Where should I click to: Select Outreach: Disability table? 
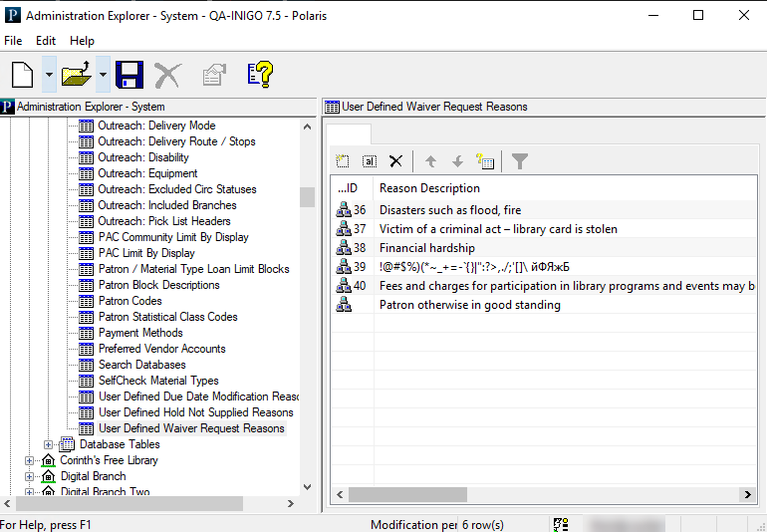143,157
